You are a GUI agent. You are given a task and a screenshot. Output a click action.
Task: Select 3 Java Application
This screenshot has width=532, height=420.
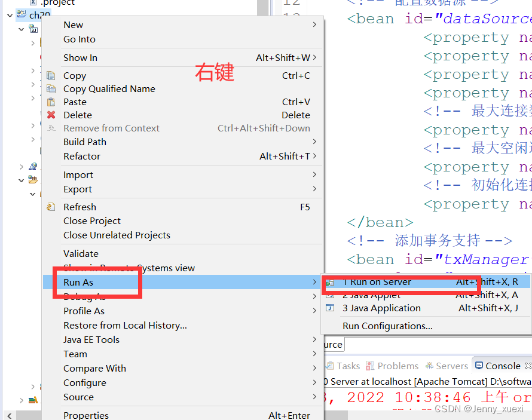coord(426,308)
